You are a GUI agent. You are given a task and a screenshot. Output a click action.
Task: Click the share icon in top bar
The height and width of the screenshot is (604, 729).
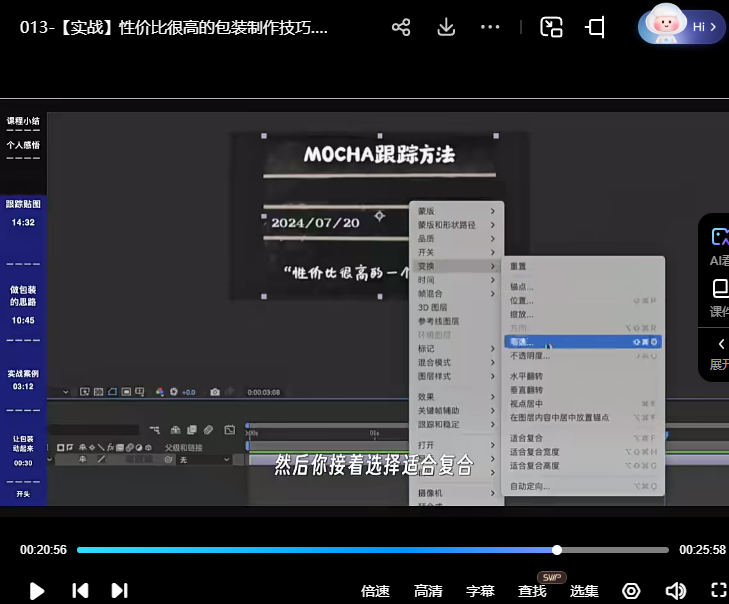(401, 27)
